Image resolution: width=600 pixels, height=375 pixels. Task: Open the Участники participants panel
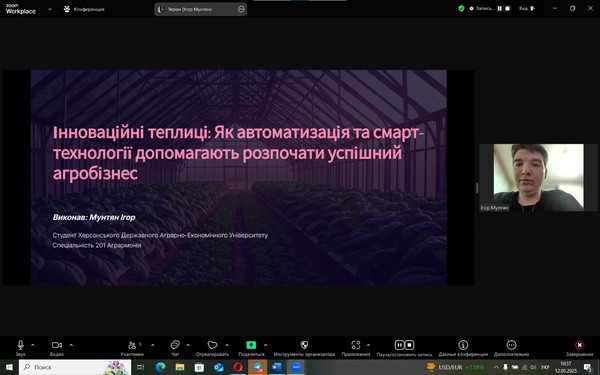(132, 345)
